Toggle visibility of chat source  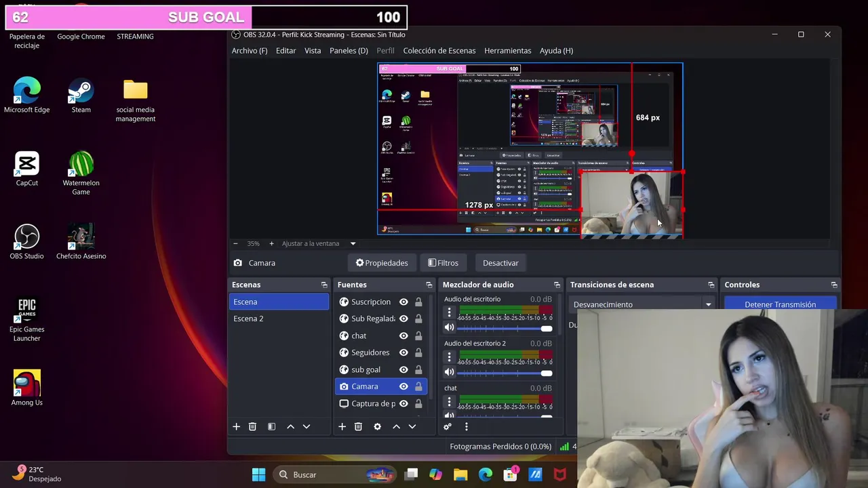(403, 335)
